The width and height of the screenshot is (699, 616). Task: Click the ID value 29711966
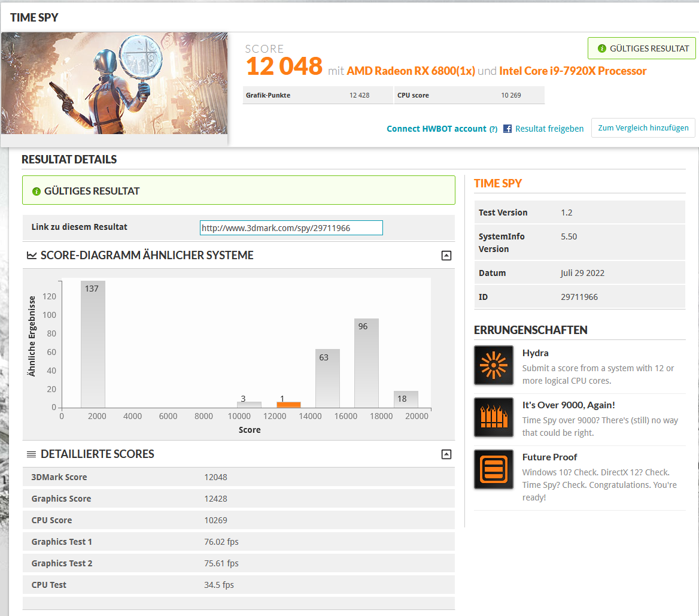pyautogui.click(x=579, y=297)
